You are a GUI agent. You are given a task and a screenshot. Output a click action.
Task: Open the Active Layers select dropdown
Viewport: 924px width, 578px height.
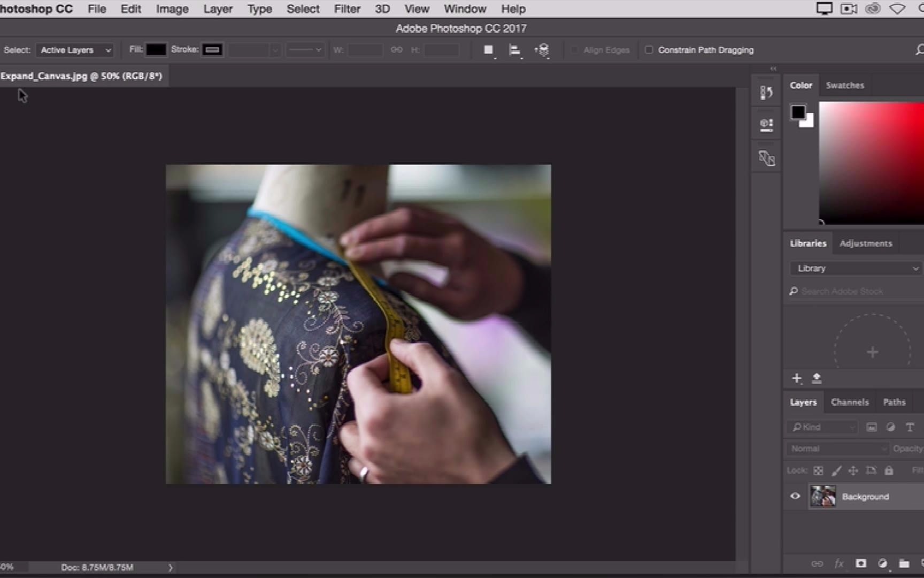click(75, 50)
